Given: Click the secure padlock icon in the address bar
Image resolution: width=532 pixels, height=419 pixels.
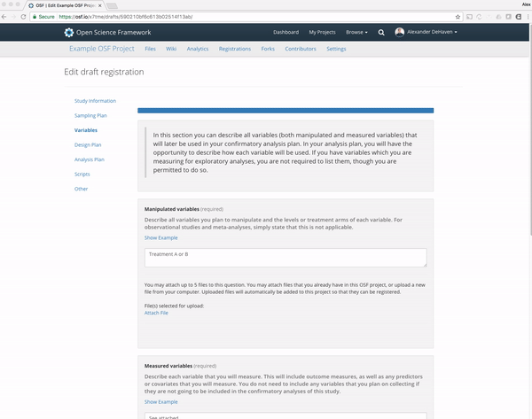Looking at the screenshot, I should point(35,17).
